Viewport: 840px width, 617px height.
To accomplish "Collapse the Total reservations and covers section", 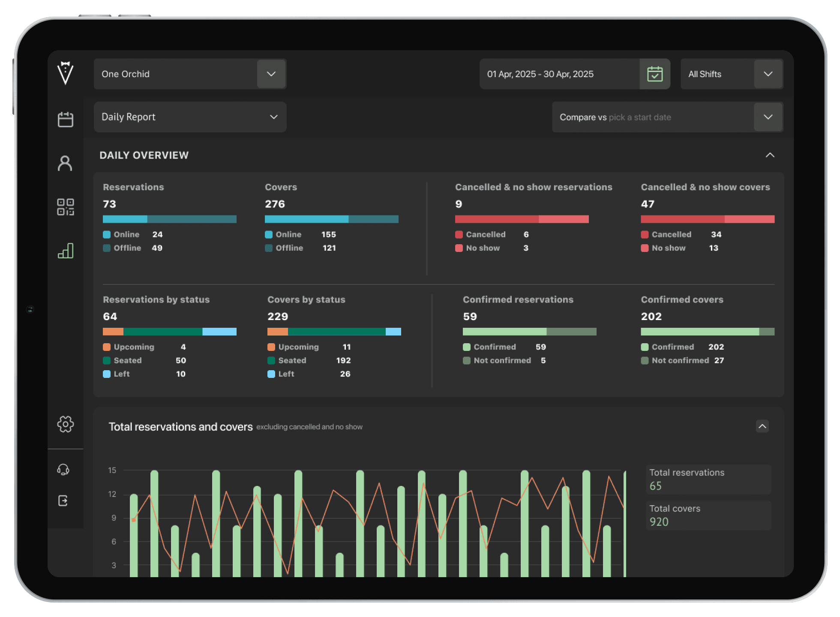I will [762, 426].
